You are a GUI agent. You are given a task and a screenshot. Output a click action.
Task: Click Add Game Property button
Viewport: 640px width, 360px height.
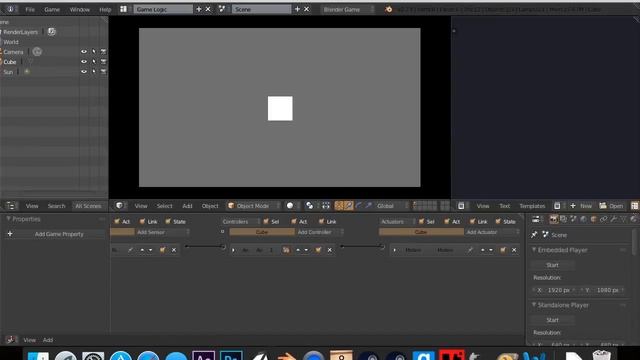pyautogui.click(x=54, y=234)
